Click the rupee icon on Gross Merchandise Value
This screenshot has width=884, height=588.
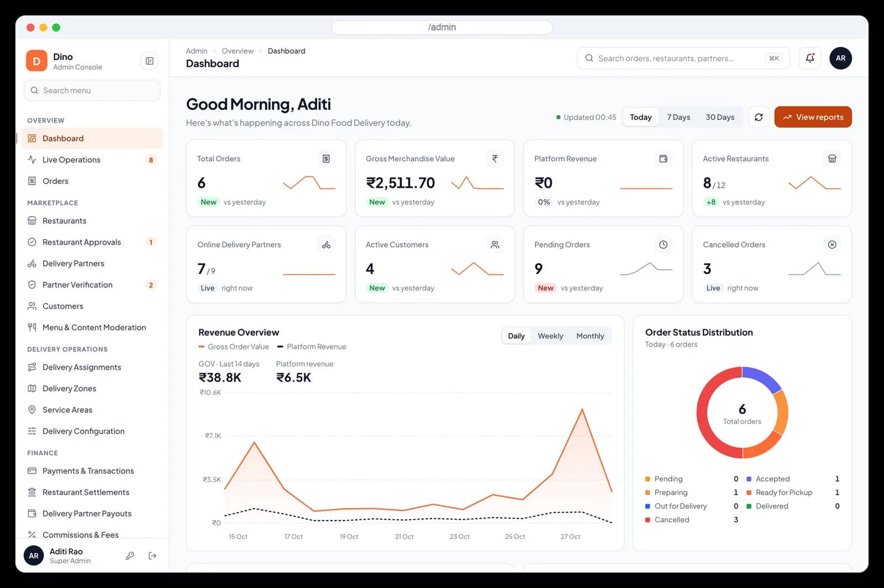point(495,159)
